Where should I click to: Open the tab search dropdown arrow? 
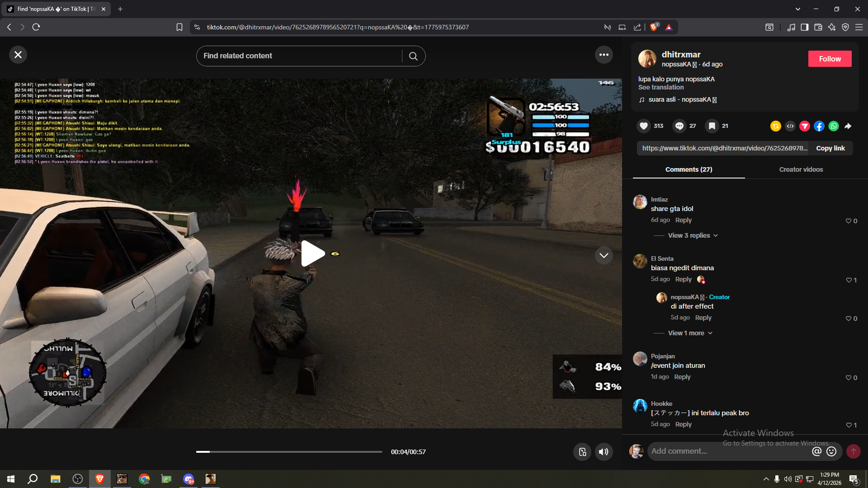click(x=798, y=9)
